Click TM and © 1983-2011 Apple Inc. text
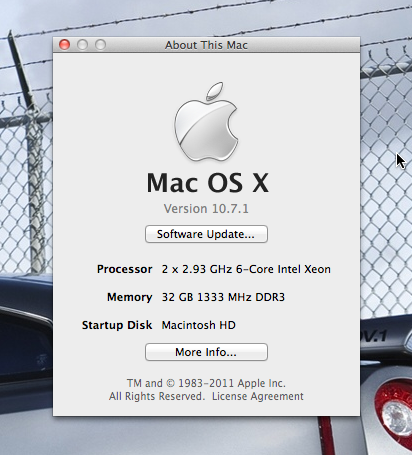 click(206, 383)
